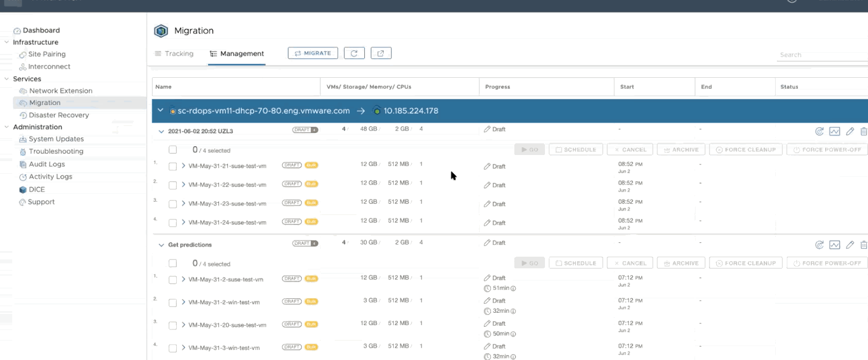Click the info icon next to 51min

point(513,289)
